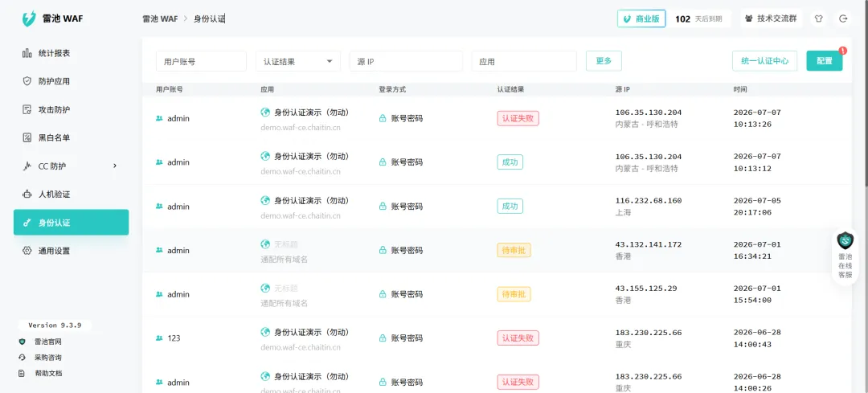Open the 雷池在线客服 floating widget
The image size is (868, 393).
(845, 256)
